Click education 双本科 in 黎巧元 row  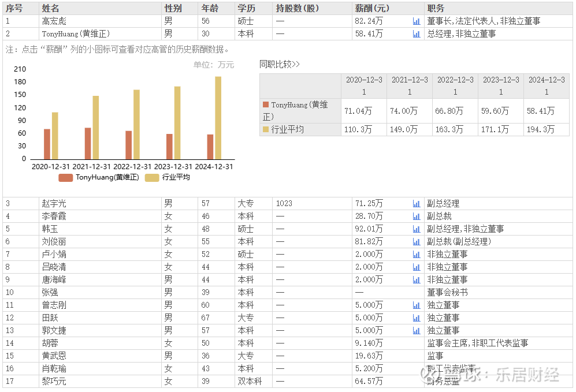[250, 382]
